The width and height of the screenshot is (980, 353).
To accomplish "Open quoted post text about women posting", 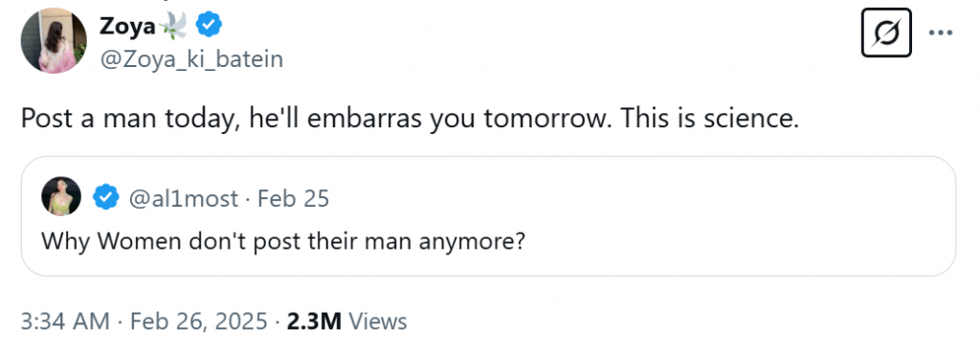I will [282, 241].
